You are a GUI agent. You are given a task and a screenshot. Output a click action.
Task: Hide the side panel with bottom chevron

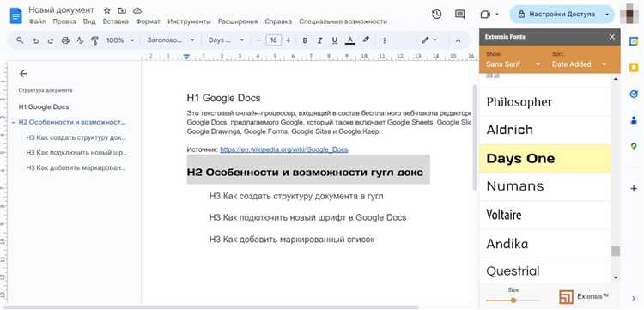point(634,298)
